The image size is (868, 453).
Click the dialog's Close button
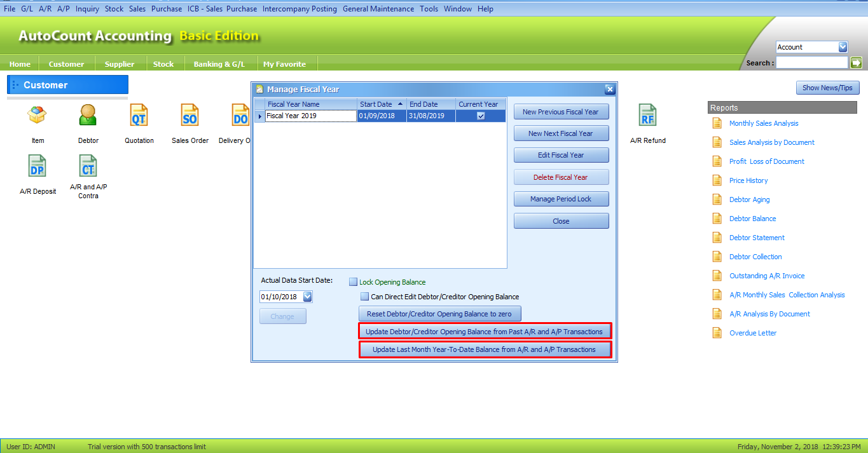point(561,221)
